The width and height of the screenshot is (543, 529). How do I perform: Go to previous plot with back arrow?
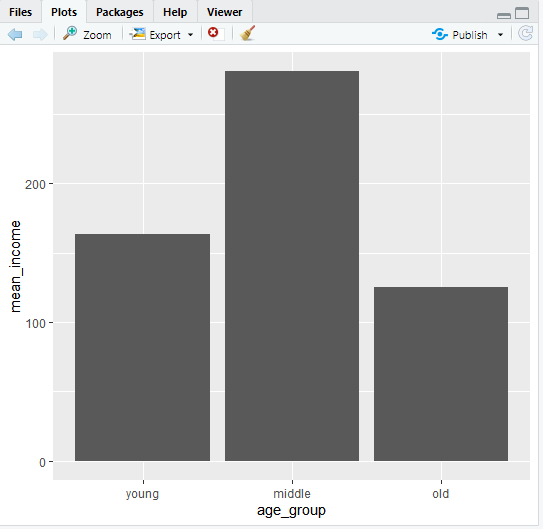coord(15,35)
